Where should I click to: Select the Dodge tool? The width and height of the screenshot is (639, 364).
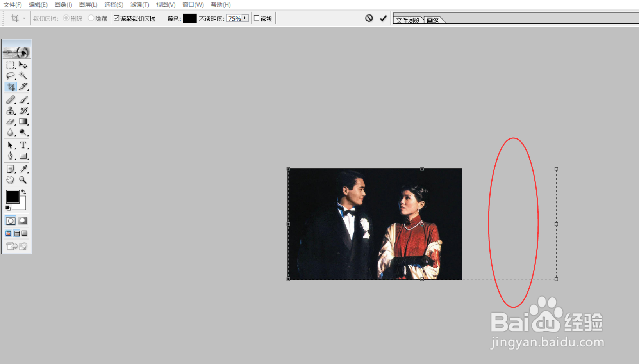(23, 133)
